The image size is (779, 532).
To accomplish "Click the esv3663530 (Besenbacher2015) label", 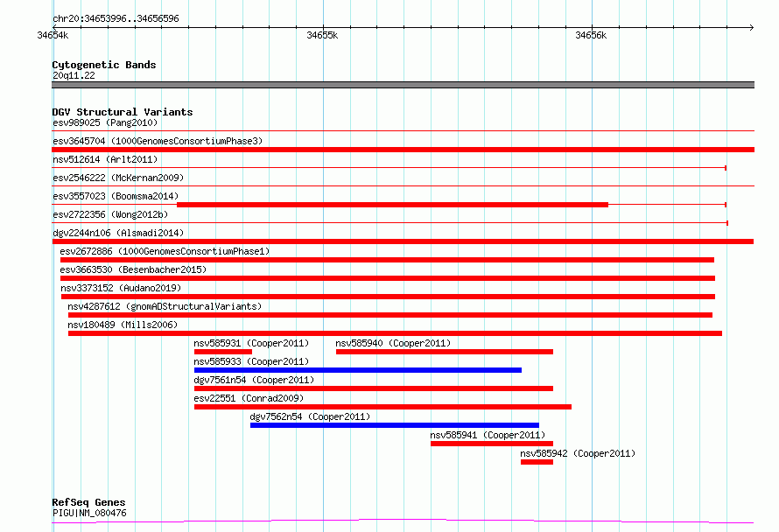I will click(133, 269).
